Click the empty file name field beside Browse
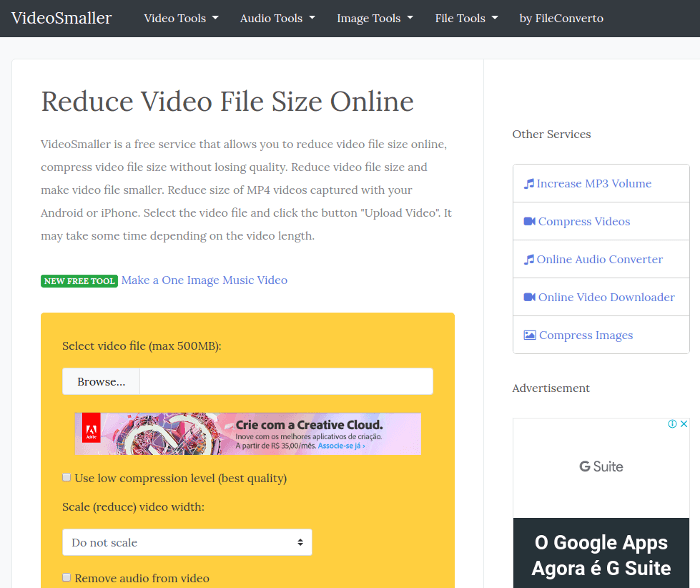This screenshot has width=700, height=588. (x=286, y=381)
